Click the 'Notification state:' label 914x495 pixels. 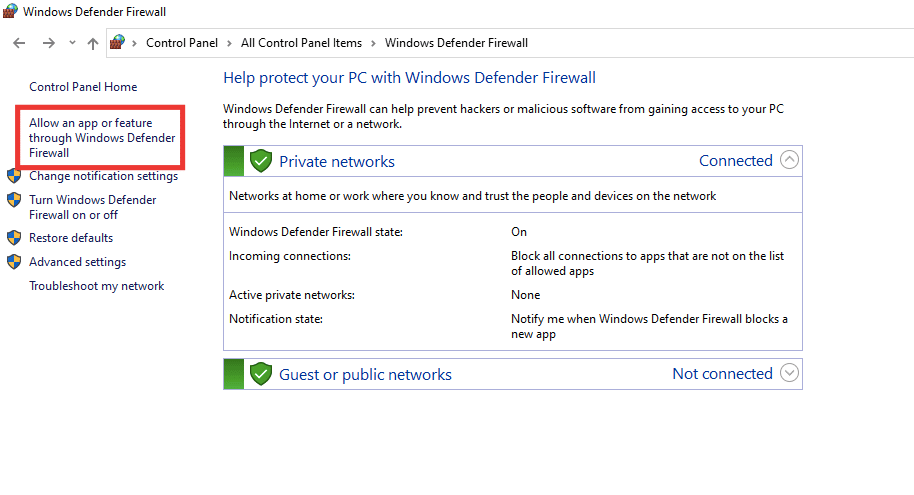point(276,319)
